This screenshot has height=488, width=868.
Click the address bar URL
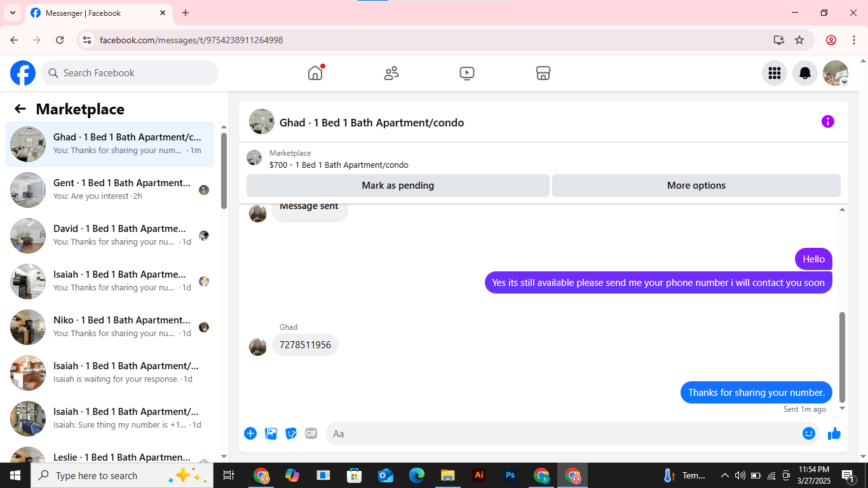(191, 40)
